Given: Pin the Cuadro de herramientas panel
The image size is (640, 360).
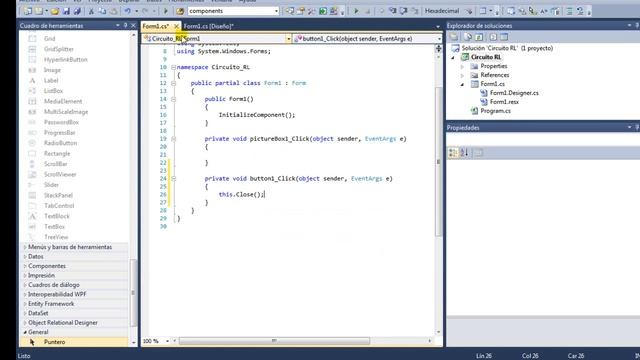Looking at the screenshot, I should pyautogui.click(x=125, y=26).
